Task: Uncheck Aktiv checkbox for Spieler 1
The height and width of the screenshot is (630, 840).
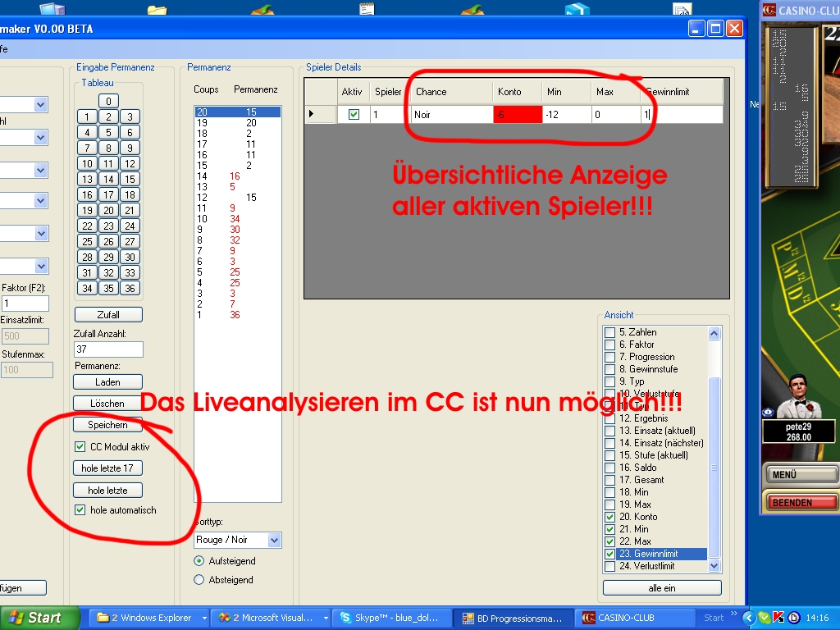Action: coord(354,114)
